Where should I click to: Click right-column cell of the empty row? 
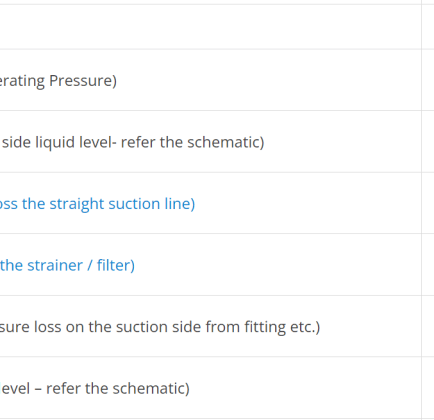[428, 27]
